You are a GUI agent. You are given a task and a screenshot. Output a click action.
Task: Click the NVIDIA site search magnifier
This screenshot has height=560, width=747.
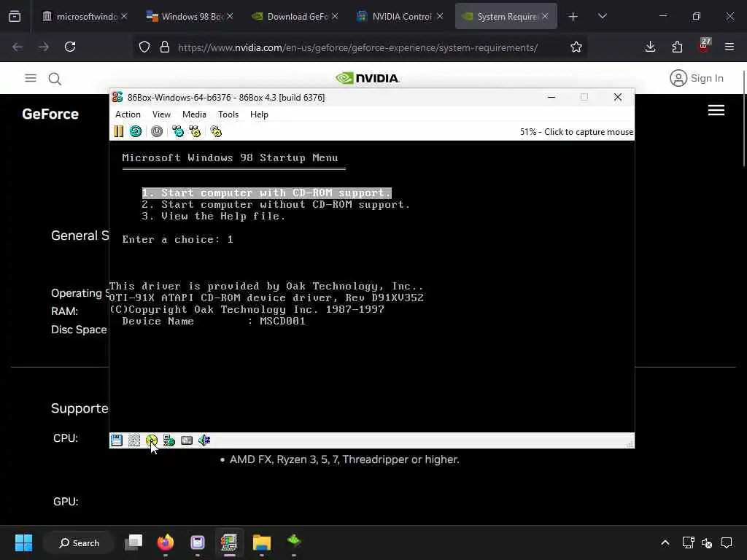point(55,79)
